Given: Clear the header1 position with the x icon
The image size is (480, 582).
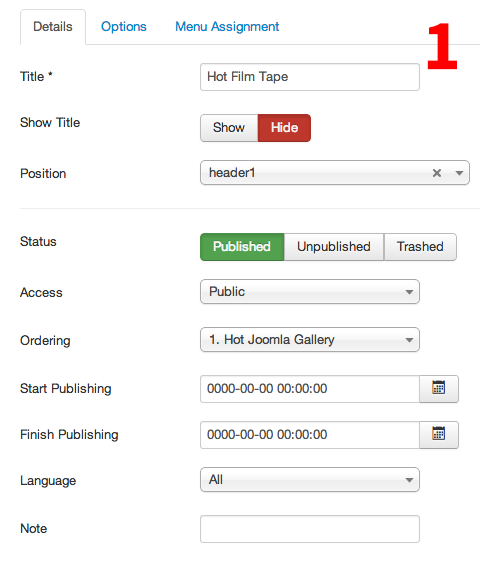Looking at the screenshot, I should pos(437,173).
